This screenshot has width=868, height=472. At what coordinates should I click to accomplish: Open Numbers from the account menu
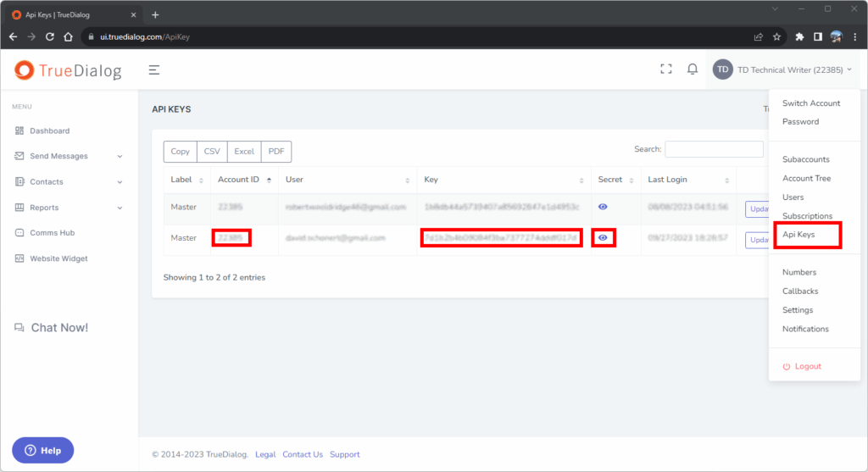pos(799,272)
